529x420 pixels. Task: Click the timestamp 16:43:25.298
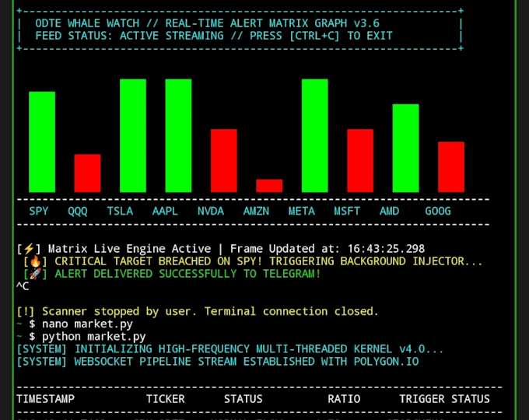pyautogui.click(x=387, y=249)
